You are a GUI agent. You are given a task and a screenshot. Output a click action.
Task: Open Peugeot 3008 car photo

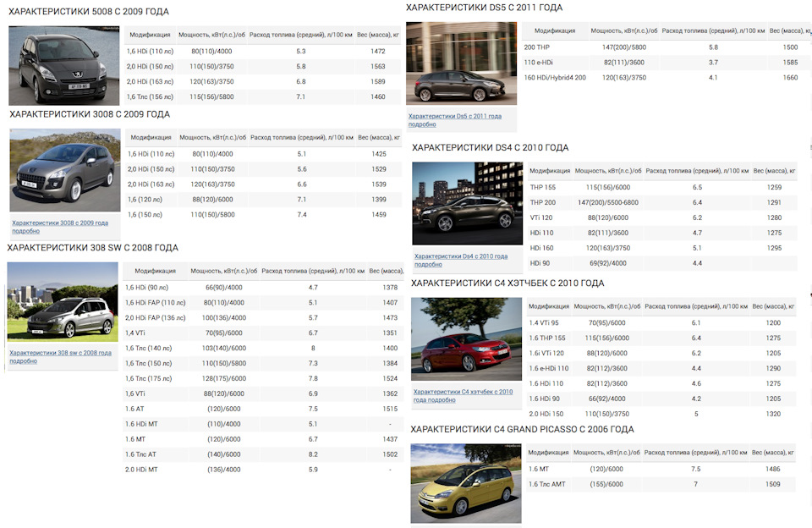pos(65,170)
